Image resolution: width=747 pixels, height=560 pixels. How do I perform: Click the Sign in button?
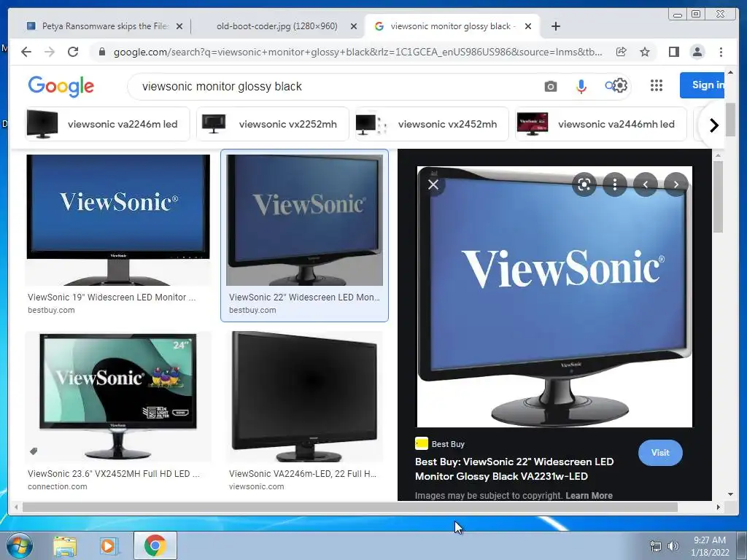703,85
